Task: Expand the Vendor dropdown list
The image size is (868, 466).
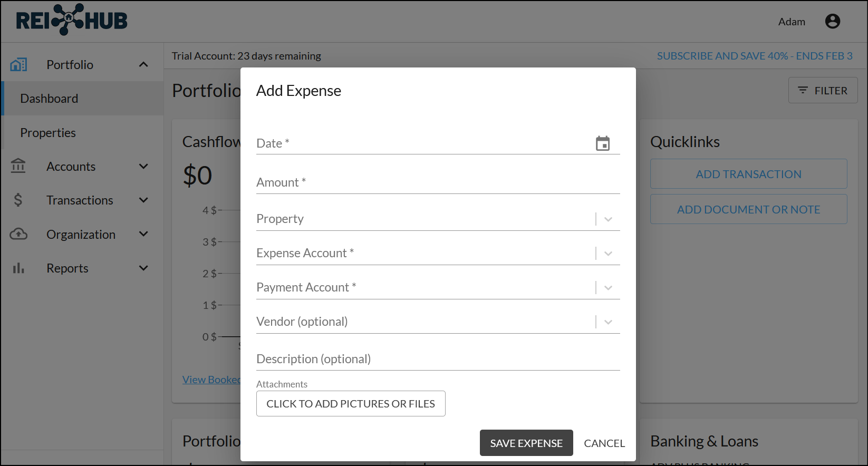Action: click(608, 322)
